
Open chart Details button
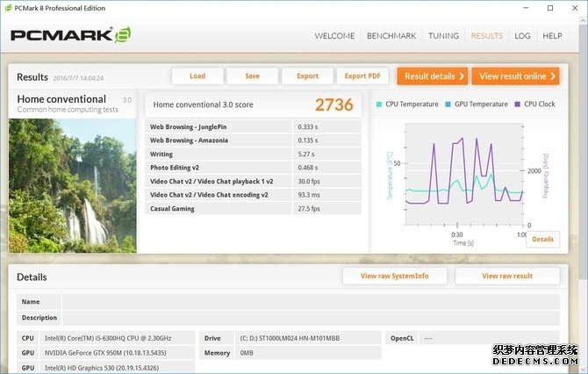[542, 239]
